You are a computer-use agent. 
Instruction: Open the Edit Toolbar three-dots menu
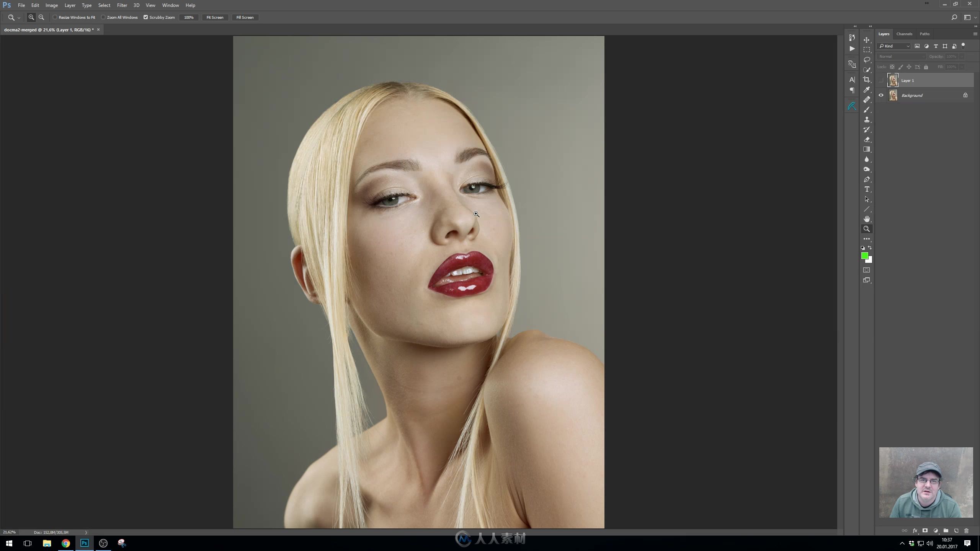pos(866,239)
